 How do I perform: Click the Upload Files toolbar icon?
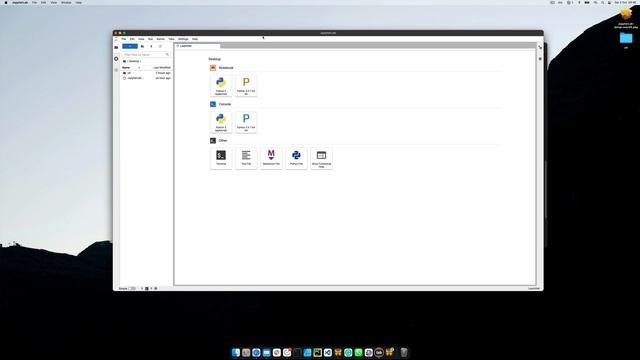151,47
